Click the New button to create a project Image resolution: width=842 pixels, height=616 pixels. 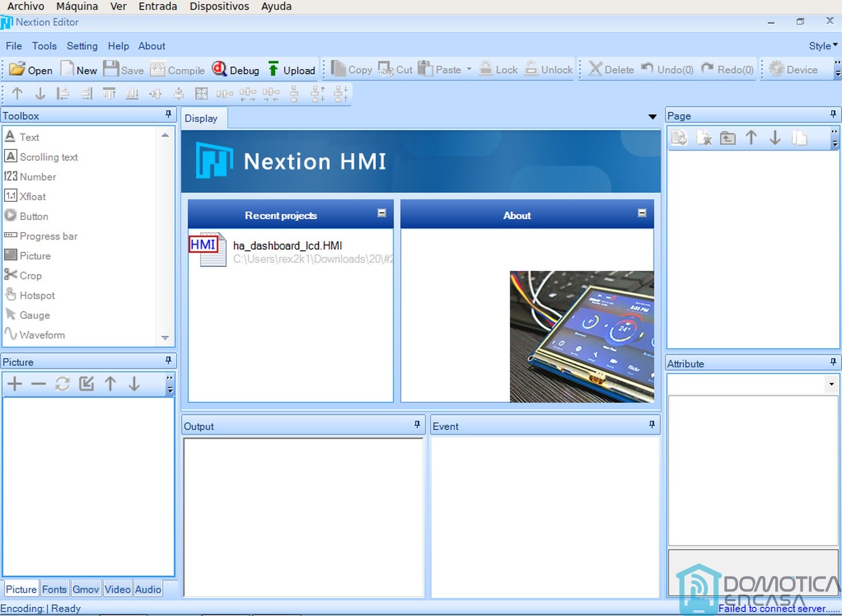[x=79, y=69]
